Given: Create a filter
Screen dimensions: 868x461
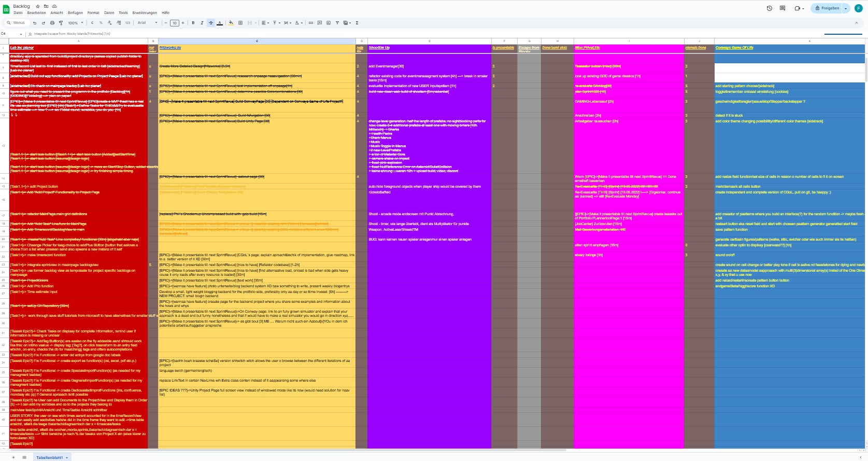Looking at the screenshot, I should click(x=337, y=23).
